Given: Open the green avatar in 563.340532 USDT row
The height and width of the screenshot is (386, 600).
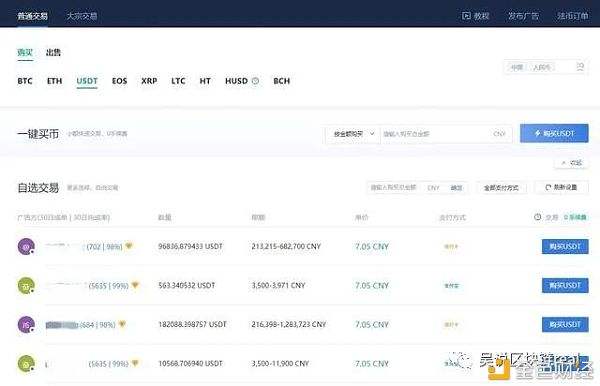Looking at the screenshot, I should [x=26, y=286].
